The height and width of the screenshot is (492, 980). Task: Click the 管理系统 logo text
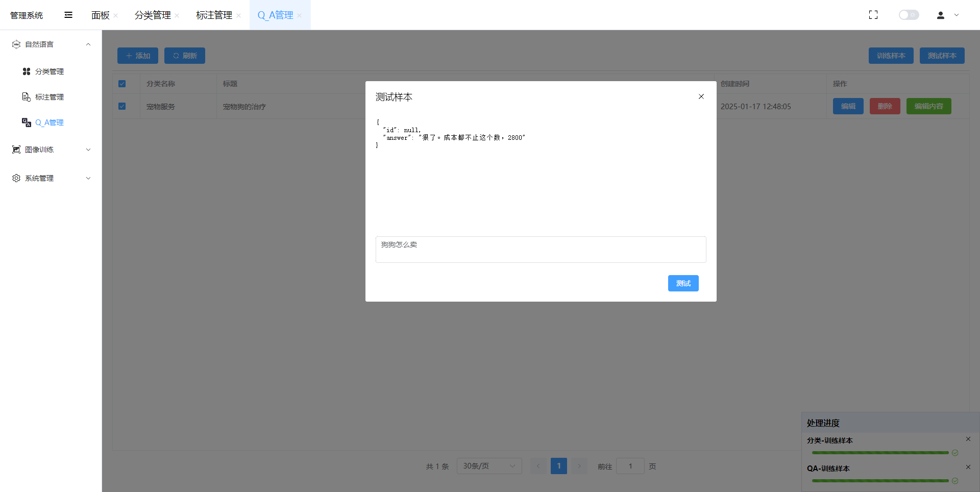coord(27,15)
